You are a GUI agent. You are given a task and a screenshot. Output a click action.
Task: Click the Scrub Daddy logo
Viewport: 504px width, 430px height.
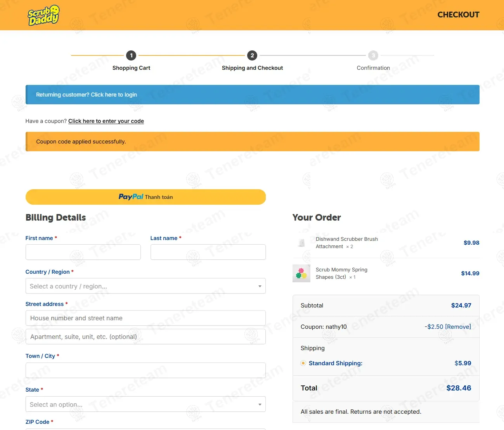(x=43, y=15)
